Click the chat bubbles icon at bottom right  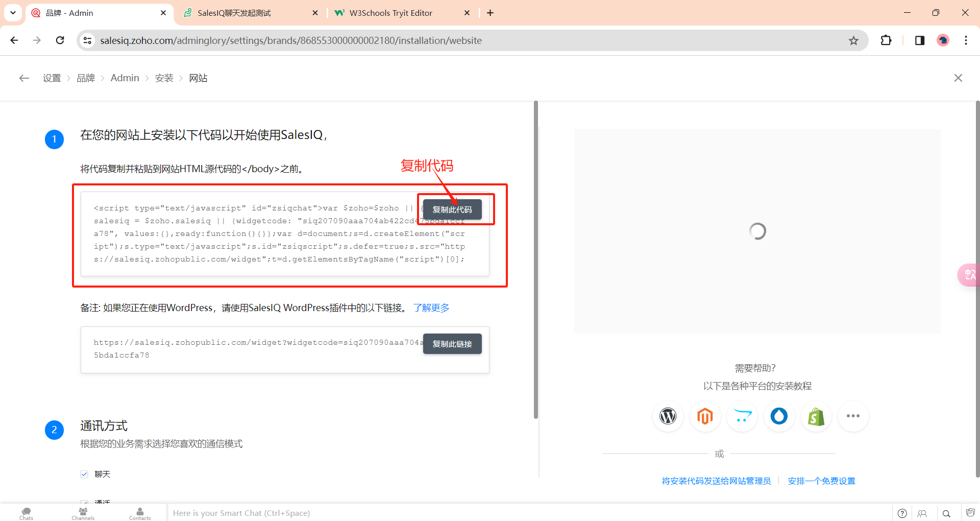coord(970,513)
